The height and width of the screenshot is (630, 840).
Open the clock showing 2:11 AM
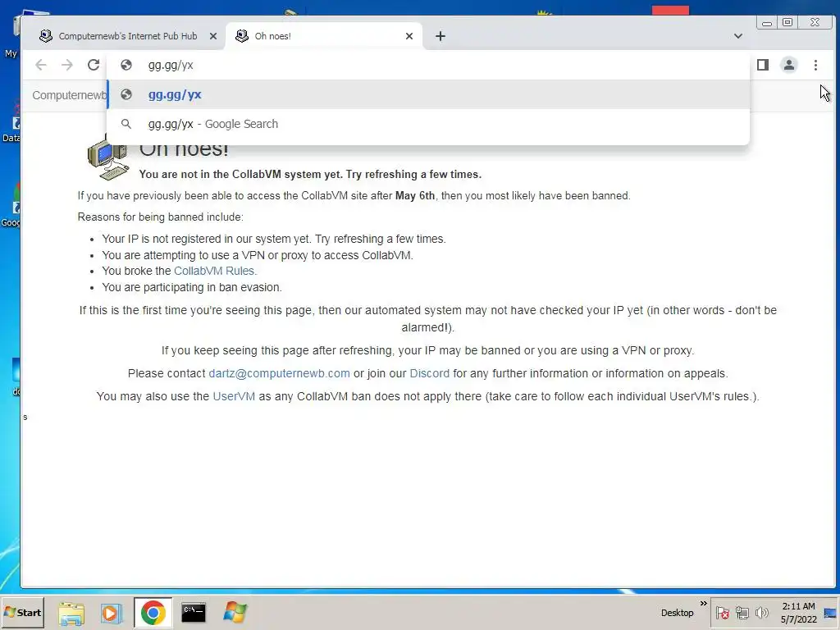(798, 613)
